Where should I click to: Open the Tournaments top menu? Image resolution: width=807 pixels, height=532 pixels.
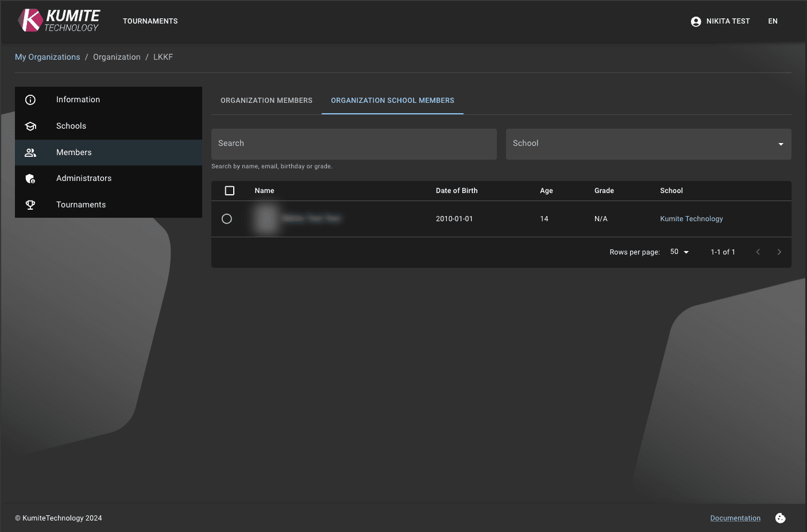[x=150, y=21]
